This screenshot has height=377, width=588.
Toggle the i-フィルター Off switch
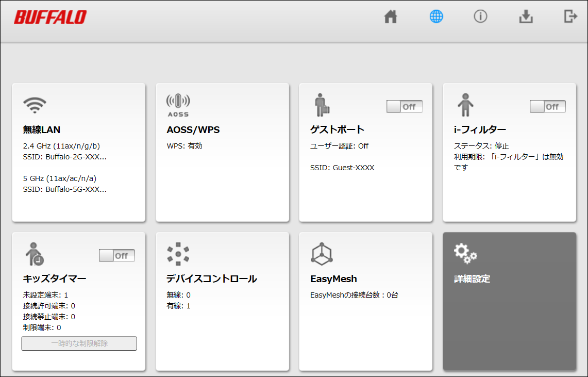(x=547, y=107)
